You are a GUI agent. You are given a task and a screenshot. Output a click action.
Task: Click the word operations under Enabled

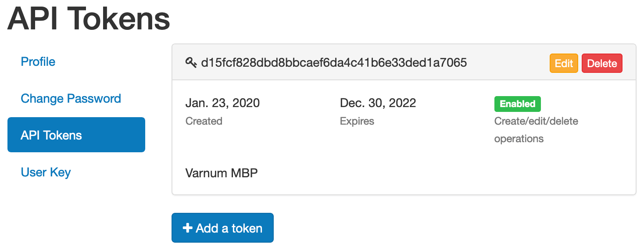pyautogui.click(x=519, y=139)
